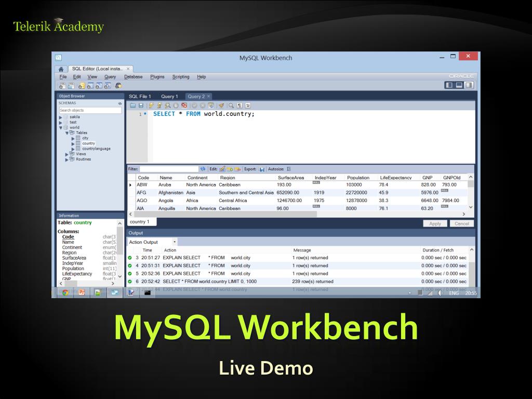Expand the Routines node
The height and width of the screenshot is (399, 532).
coord(67,159)
